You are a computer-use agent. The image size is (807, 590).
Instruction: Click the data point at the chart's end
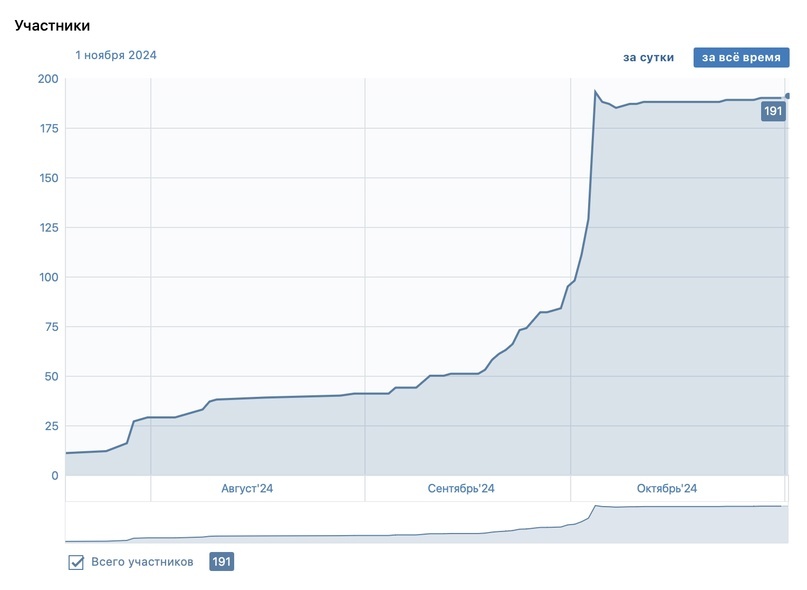[787, 96]
